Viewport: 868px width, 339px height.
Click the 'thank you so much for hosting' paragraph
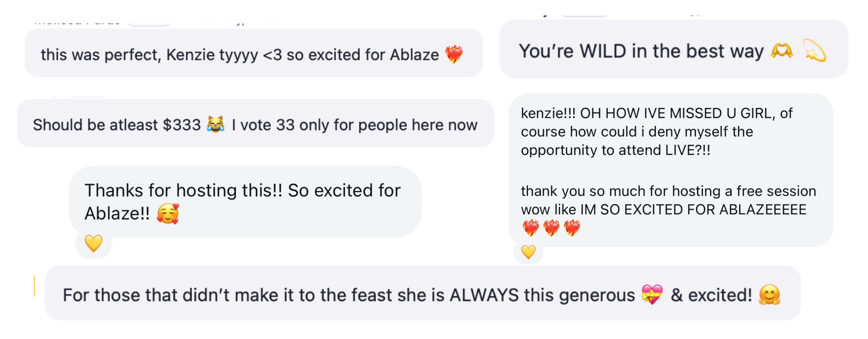point(668,200)
